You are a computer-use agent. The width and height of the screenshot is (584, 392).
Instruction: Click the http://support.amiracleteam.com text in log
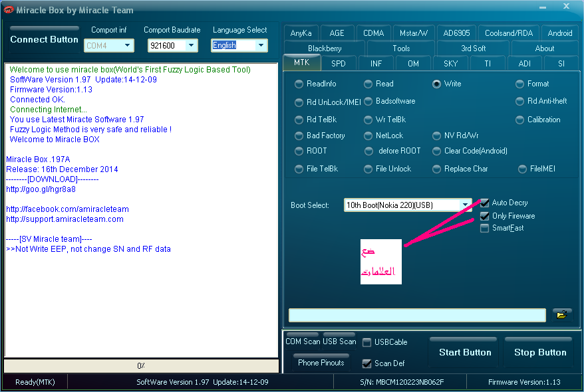pyautogui.click(x=65, y=219)
